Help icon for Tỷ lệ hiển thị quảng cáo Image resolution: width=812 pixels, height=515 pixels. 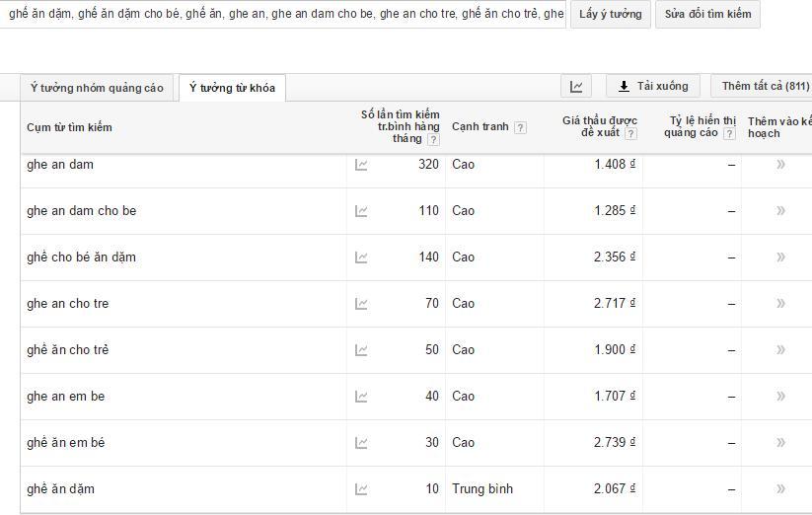coord(729,133)
